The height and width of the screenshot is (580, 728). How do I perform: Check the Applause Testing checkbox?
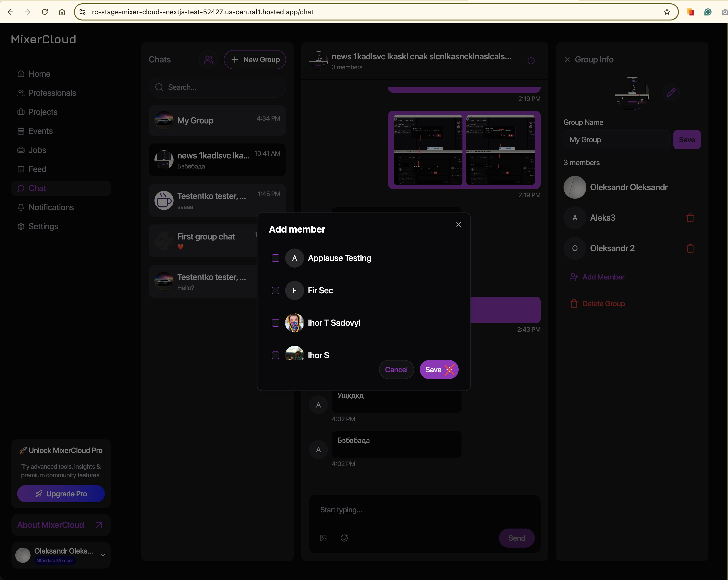click(276, 258)
